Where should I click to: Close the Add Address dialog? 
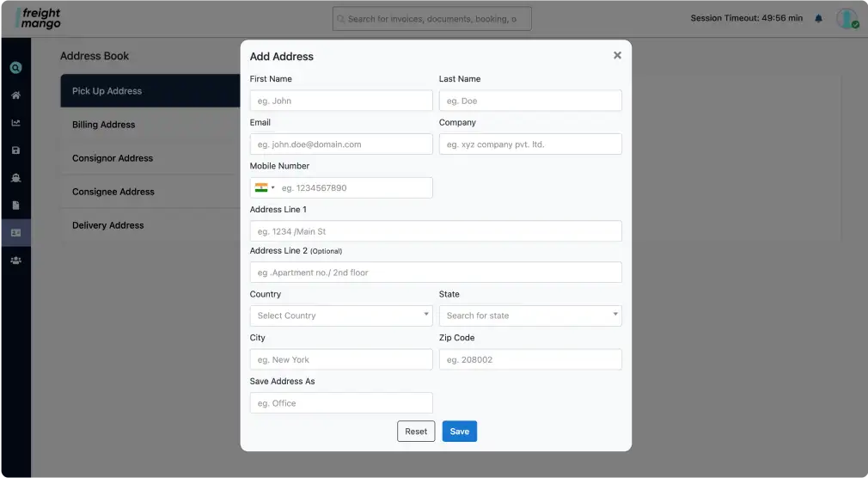(x=617, y=55)
